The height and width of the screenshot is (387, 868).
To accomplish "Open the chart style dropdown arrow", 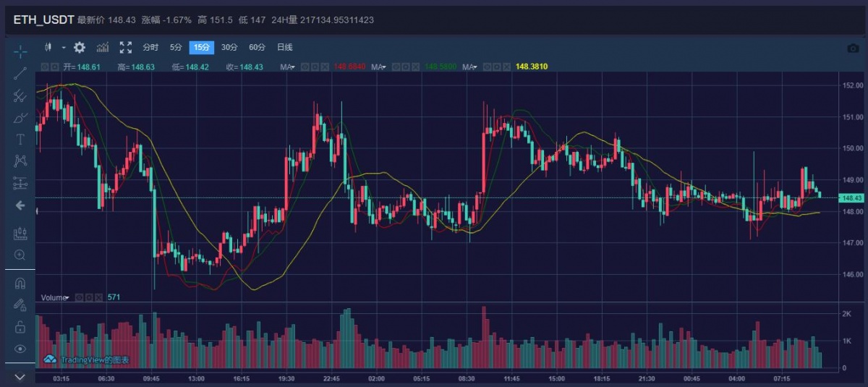I will (x=64, y=47).
